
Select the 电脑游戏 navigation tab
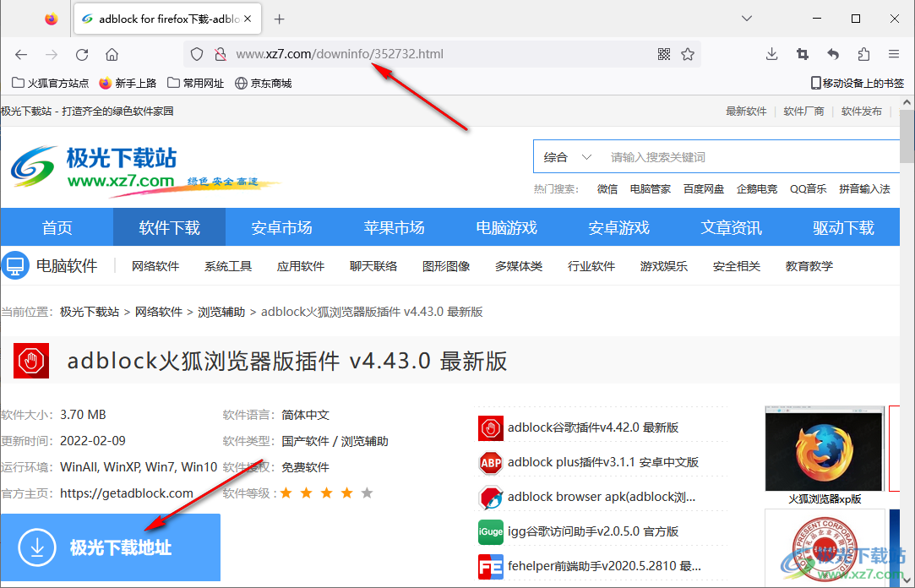[x=507, y=227]
